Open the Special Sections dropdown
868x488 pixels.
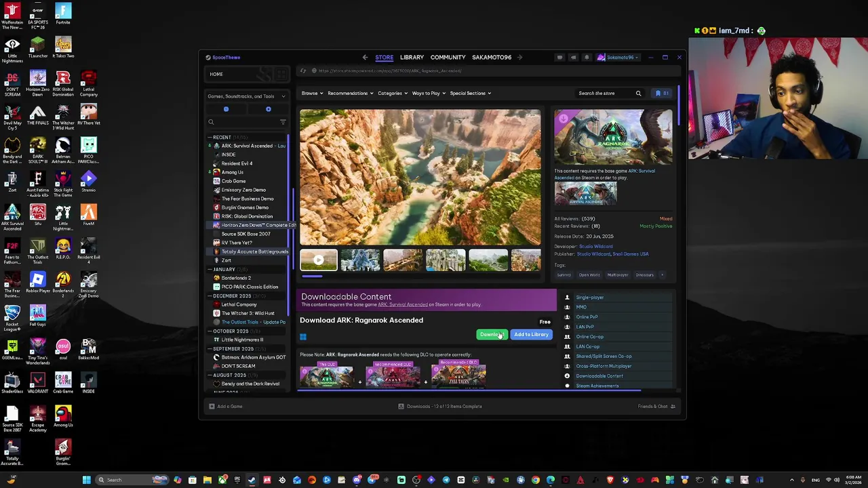(470, 94)
